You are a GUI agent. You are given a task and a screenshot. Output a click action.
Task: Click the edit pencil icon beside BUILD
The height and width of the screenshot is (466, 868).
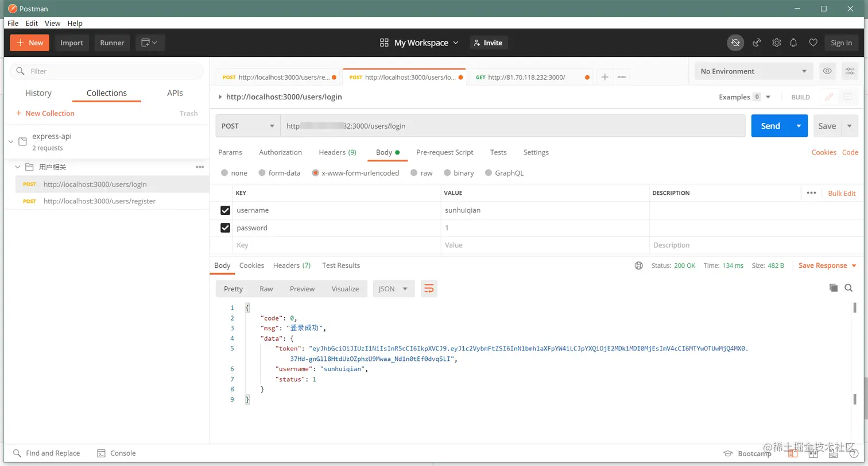point(829,97)
